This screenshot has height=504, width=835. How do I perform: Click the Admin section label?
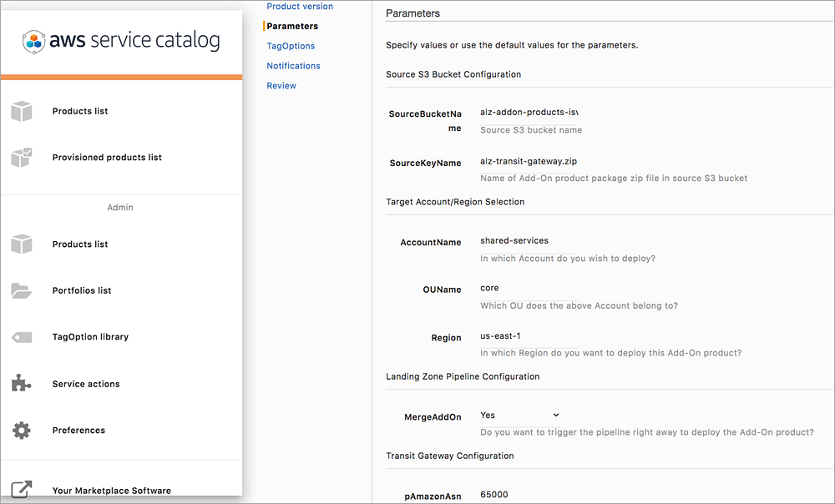pyautogui.click(x=119, y=207)
